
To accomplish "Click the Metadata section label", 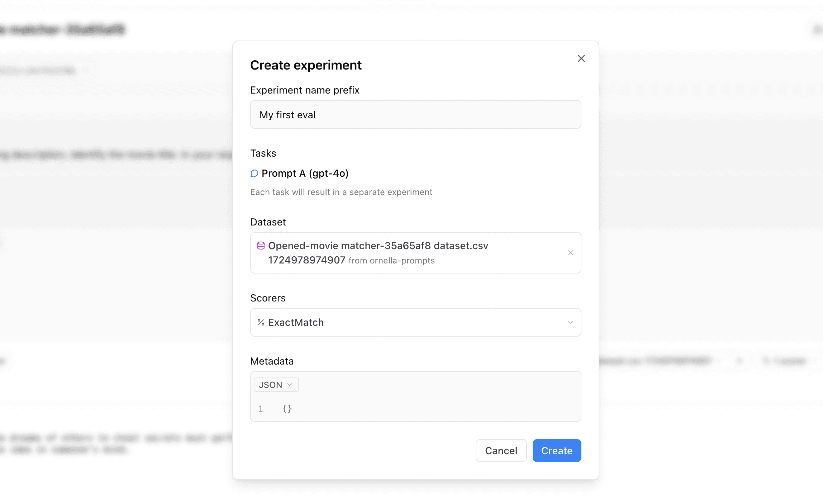I will [x=272, y=361].
